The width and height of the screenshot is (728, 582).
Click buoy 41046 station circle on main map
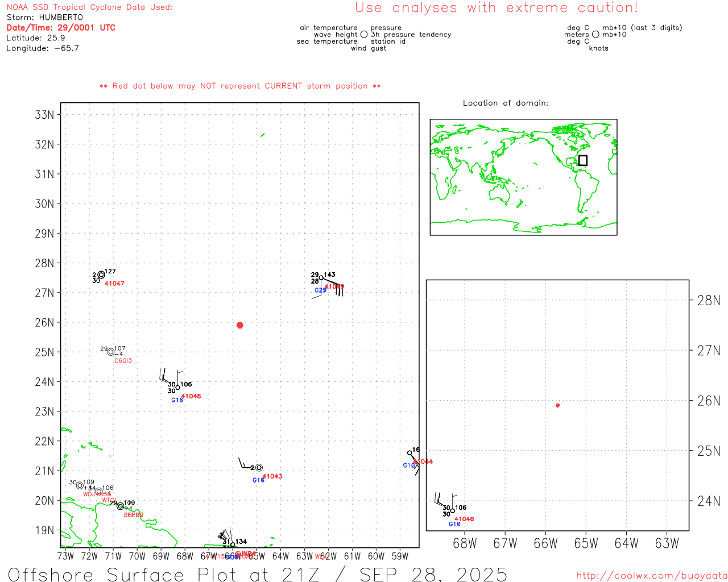coord(178,388)
